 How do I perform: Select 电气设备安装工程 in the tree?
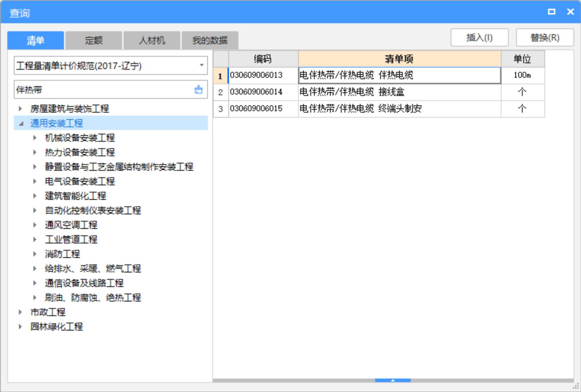[x=80, y=181]
